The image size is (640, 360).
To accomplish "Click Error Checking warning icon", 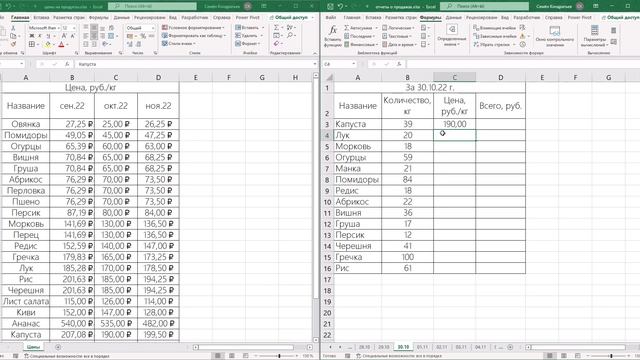I will point(522,36).
